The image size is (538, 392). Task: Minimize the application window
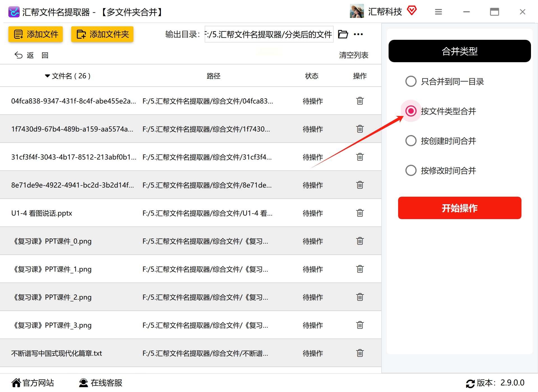467,12
